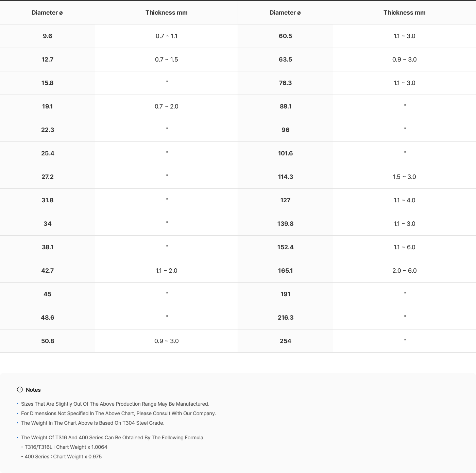
Task: Click the 2.0 ~ 6.0 thickness value
Action: pos(404,271)
